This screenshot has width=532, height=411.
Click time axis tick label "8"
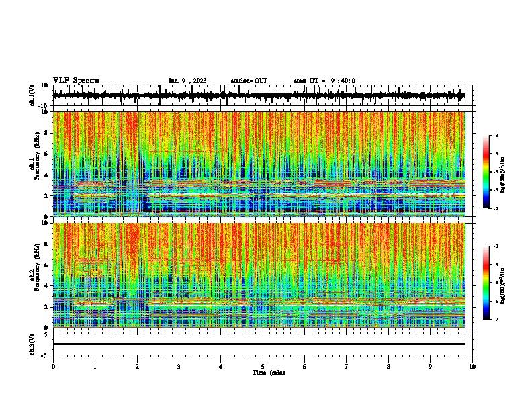[x=388, y=367]
